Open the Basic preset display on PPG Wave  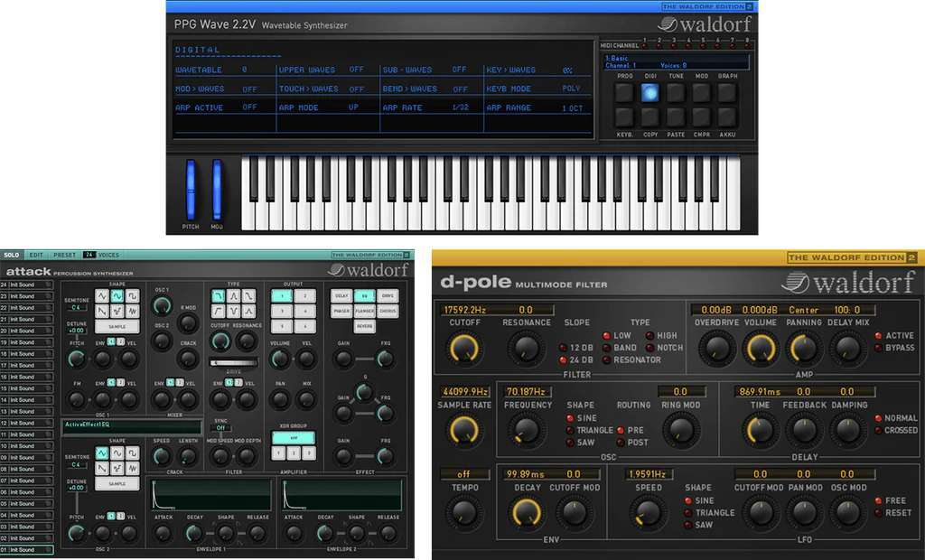pyautogui.click(x=676, y=61)
